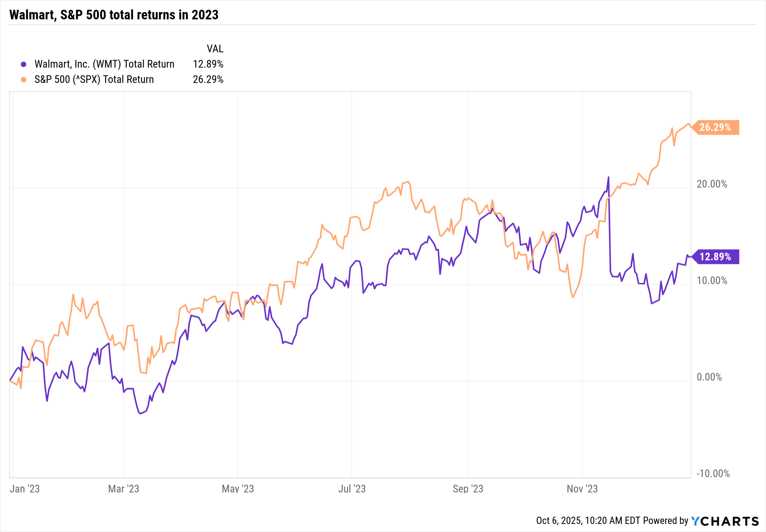Select the Jul '23 axis marker
The width and height of the screenshot is (766, 532).
coord(352,489)
